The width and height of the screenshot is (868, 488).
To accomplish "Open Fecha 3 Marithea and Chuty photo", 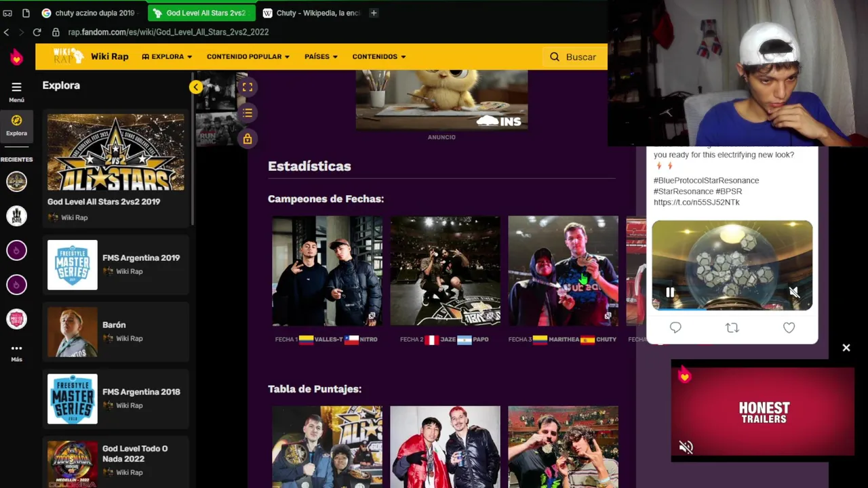I will click(563, 271).
